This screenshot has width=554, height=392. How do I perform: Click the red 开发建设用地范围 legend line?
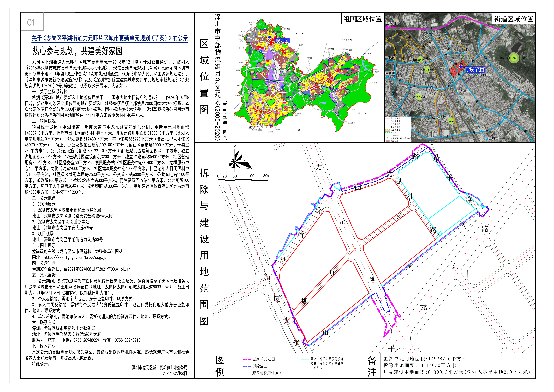247,373
